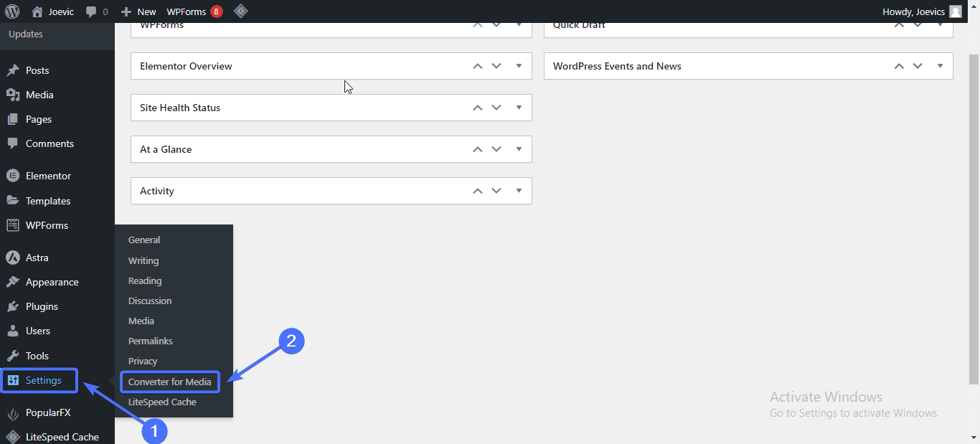Click the plus New content icon
Viewport: 980px width, 444px height.
tap(126, 11)
